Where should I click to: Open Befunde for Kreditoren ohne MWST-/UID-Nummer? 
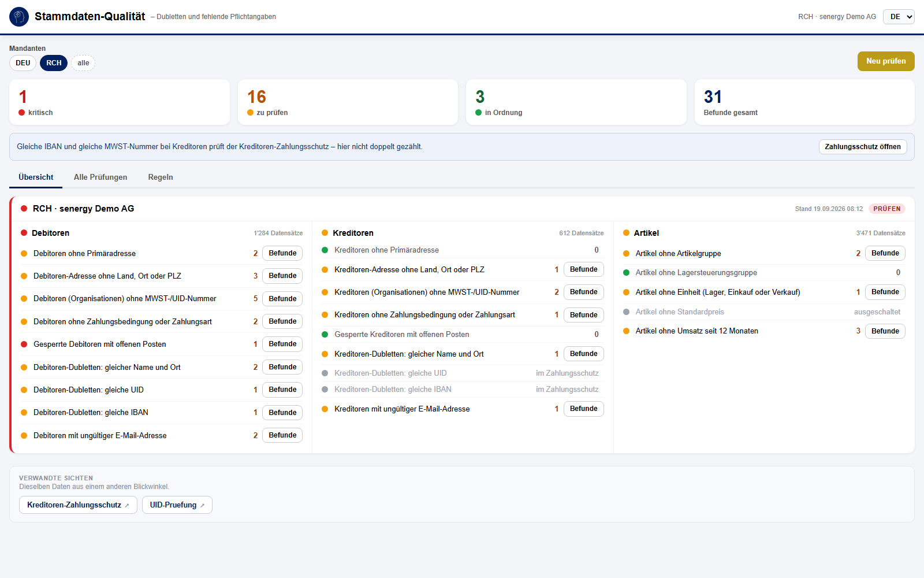point(584,292)
